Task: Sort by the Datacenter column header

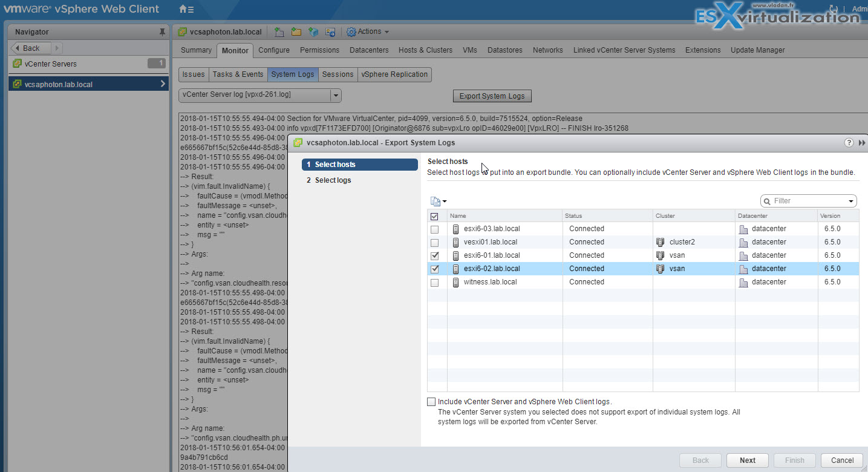Action: point(776,216)
